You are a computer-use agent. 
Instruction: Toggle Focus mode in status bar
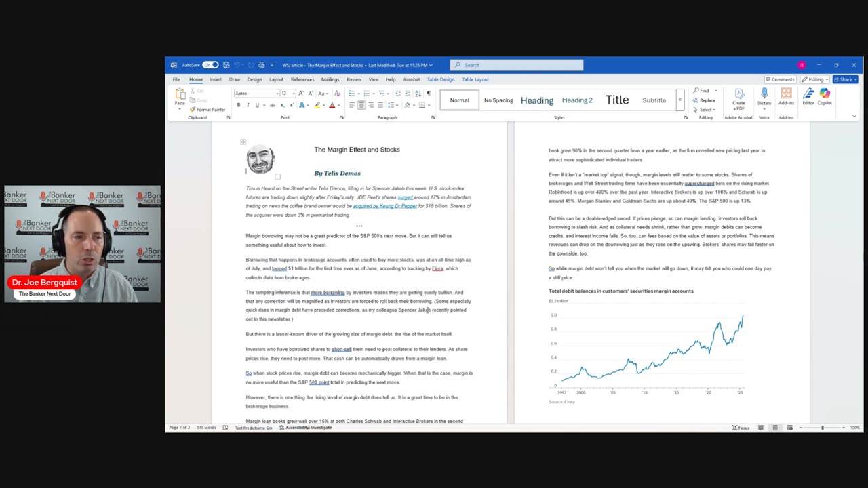click(741, 428)
